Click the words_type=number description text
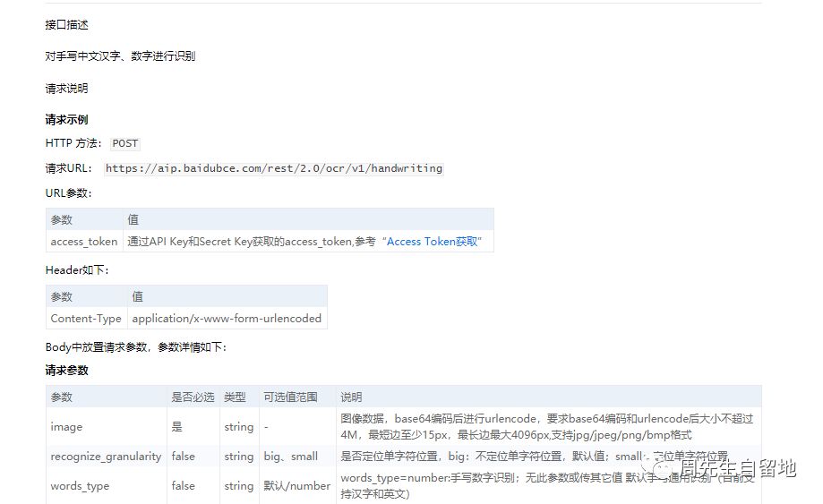This screenshot has width=823, height=504. point(547,485)
